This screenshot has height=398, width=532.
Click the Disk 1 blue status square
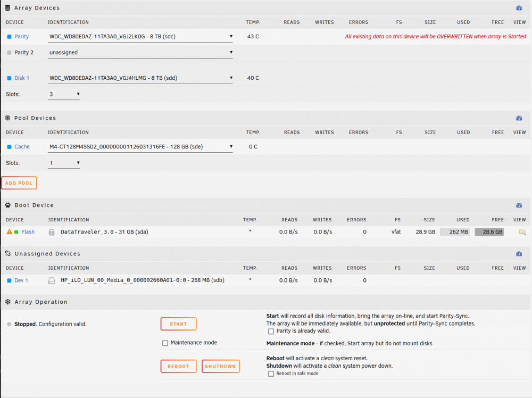9,78
